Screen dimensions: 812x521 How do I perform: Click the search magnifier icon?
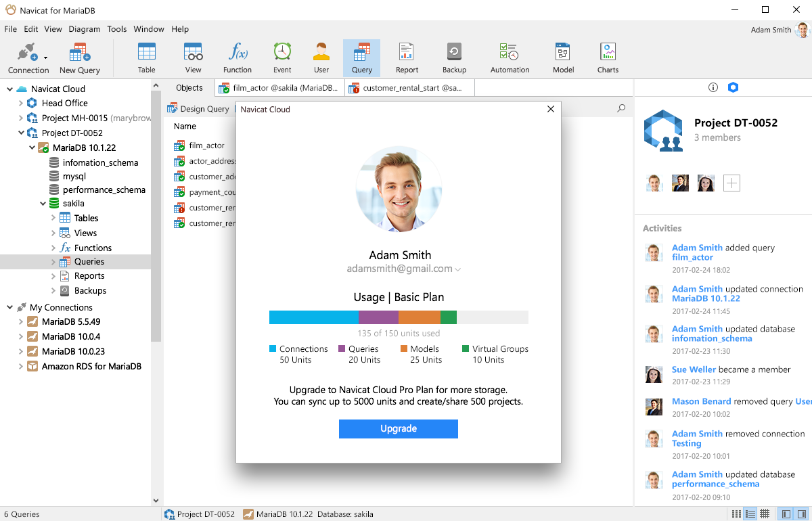click(621, 108)
